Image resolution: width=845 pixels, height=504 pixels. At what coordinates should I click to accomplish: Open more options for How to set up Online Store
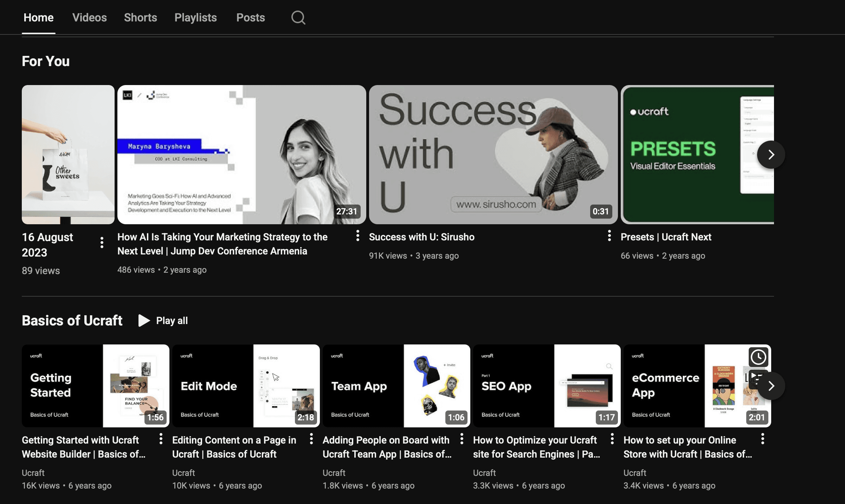click(x=763, y=439)
